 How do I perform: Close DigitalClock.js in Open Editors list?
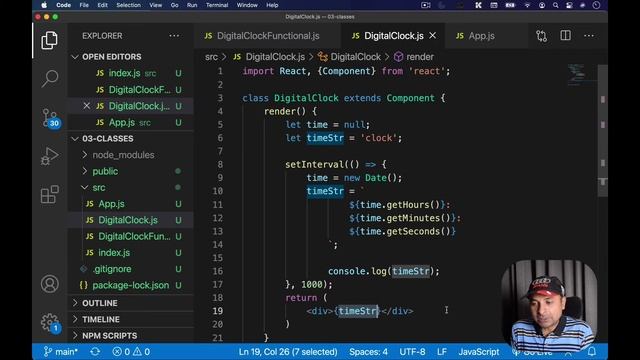[87, 106]
